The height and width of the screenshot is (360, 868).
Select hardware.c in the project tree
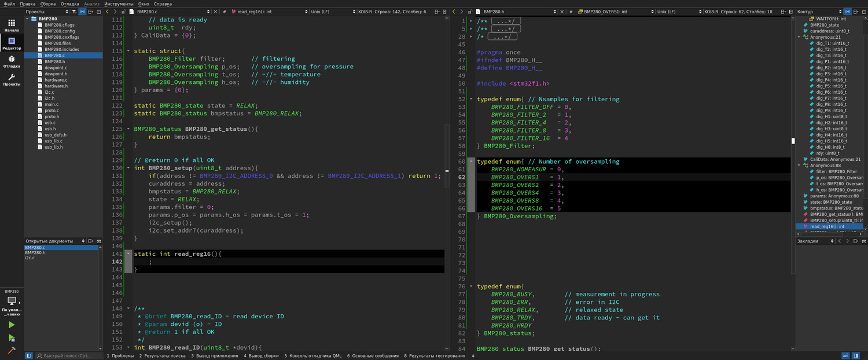click(56, 80)
